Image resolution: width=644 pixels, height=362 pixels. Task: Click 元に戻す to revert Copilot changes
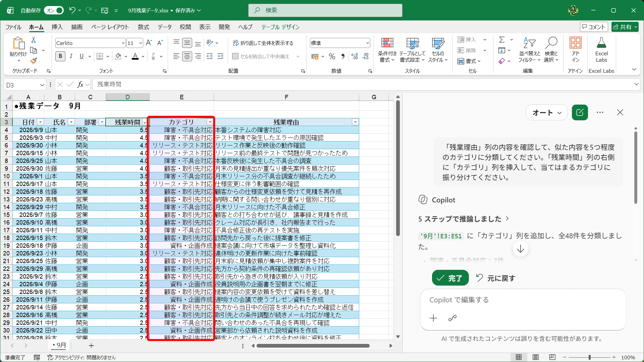[495, 278]
